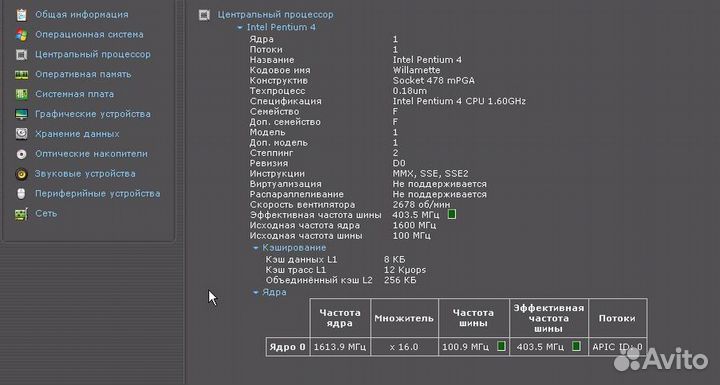Show Графические устройства section
Screen dimensions: 720x385
click(x=93, y=114)
